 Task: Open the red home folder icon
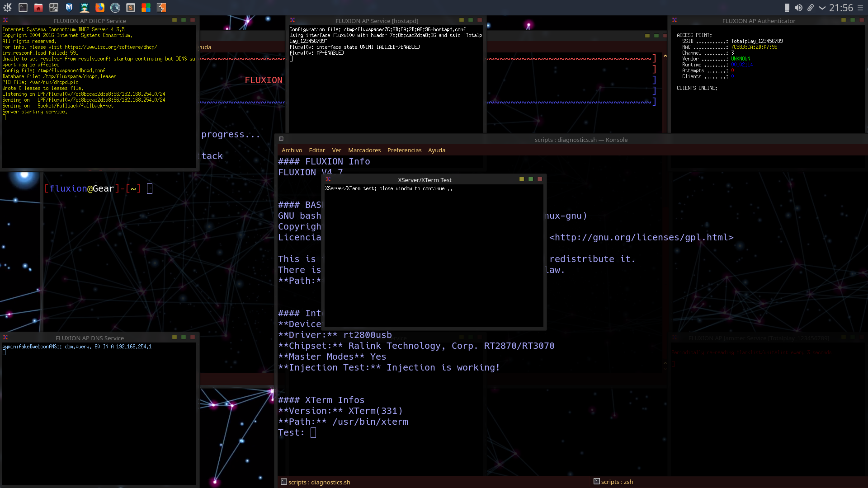(38, 7)
